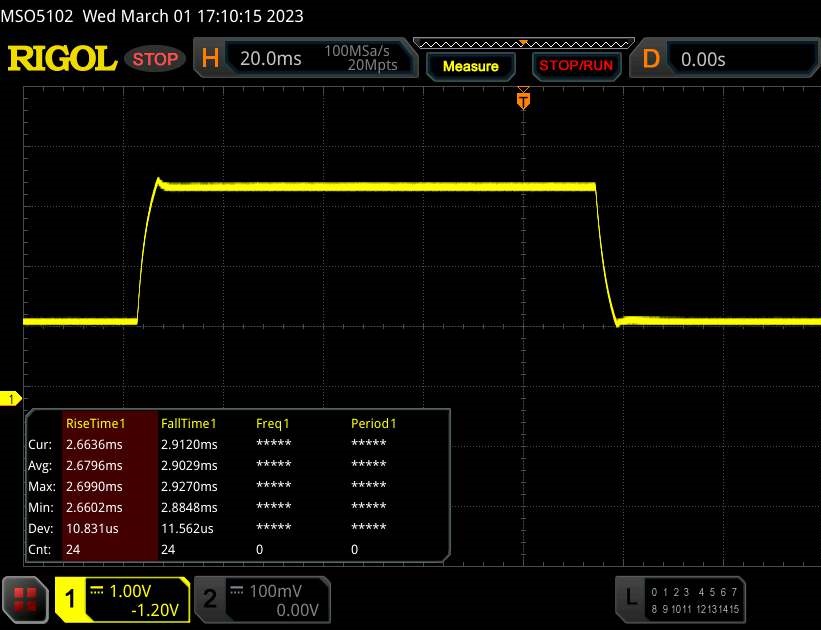This screenshot has width=821, height=630.
Task: Select the FallTime1 measurement column header
Action: click(188, 423)
